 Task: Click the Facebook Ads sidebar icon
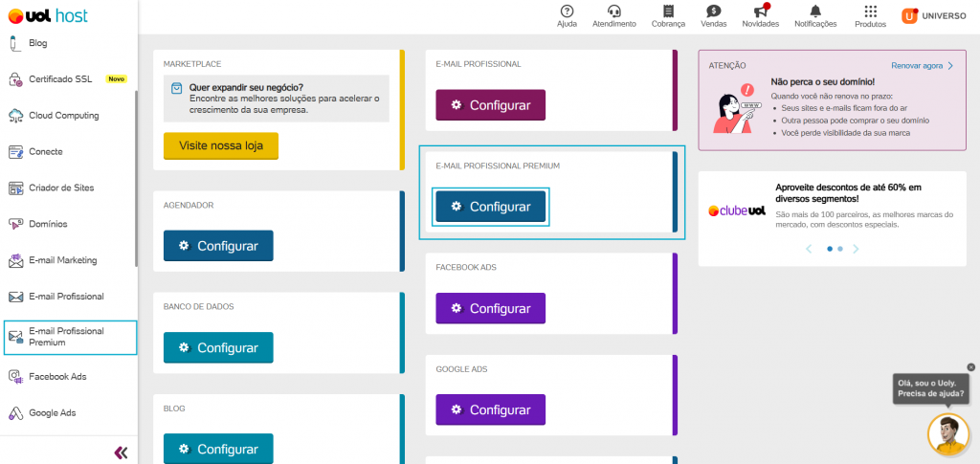pyautogui.click(x=15, y=377)
